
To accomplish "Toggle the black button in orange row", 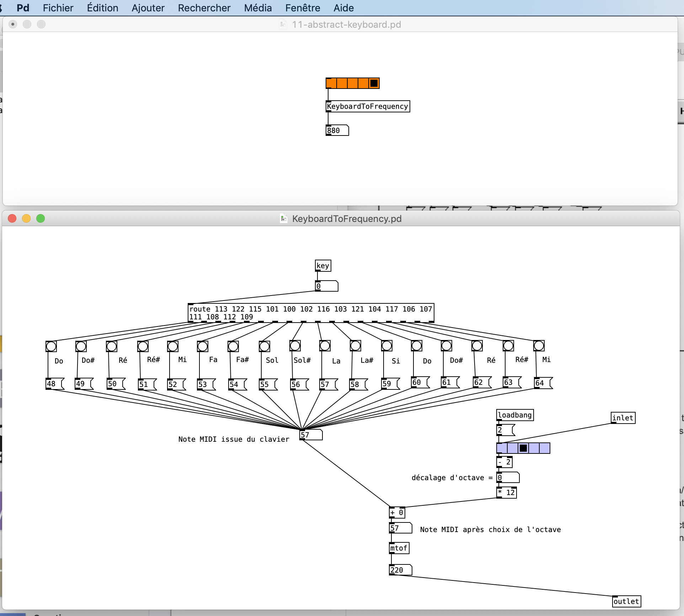I will 371,83.
